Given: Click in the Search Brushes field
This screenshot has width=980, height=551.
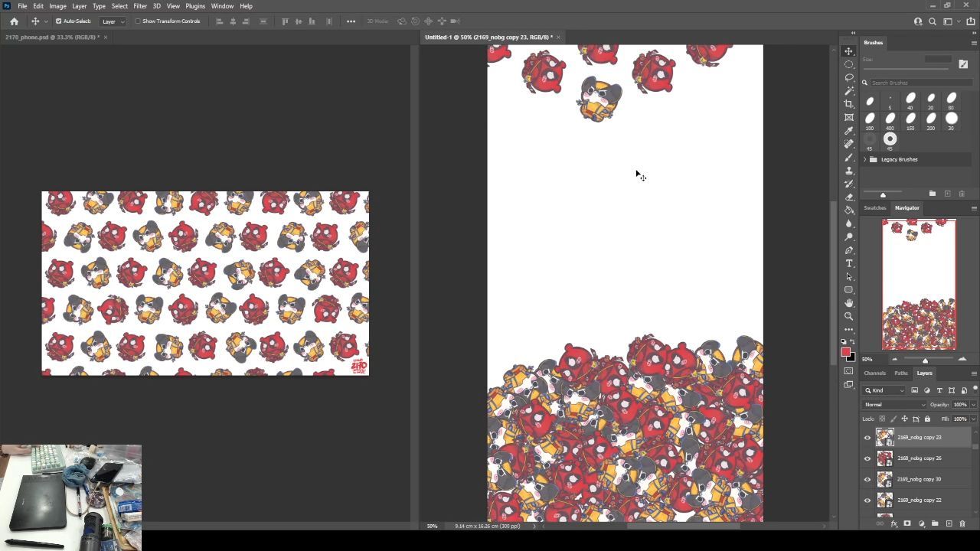Looking at the screenshot, I should 919,83.
